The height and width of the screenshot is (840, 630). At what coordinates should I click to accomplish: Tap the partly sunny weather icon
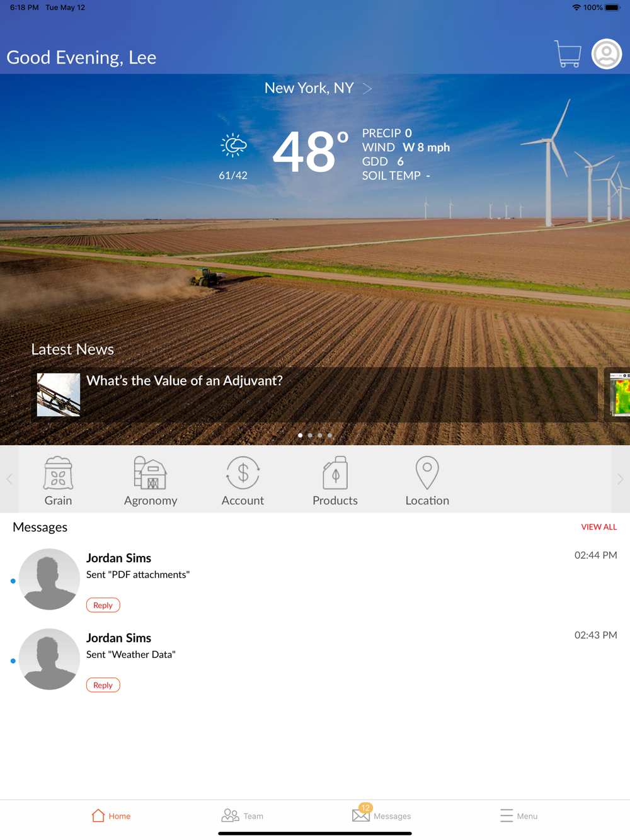click(x=233, y=145)
